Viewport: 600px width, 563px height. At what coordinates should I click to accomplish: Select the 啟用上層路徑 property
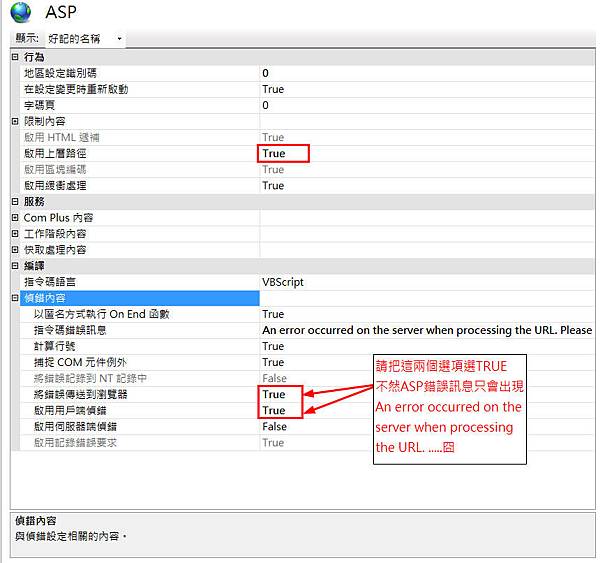[x=55, y=153]
